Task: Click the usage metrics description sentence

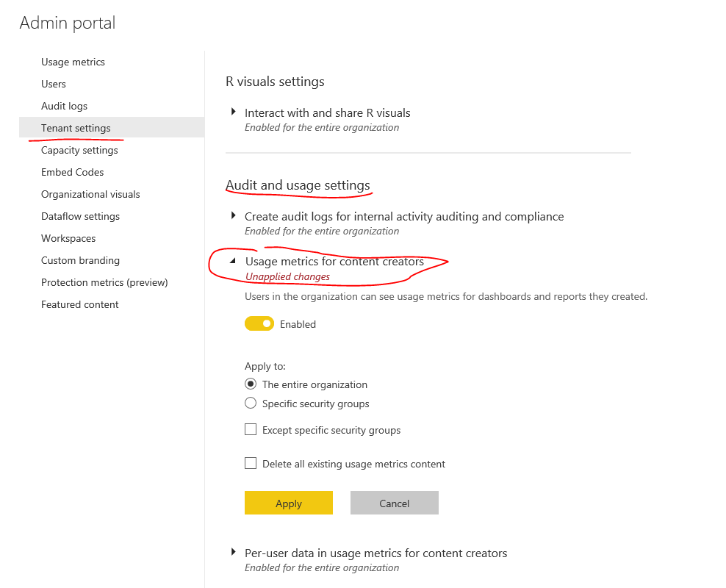Action: coord(446,296)
